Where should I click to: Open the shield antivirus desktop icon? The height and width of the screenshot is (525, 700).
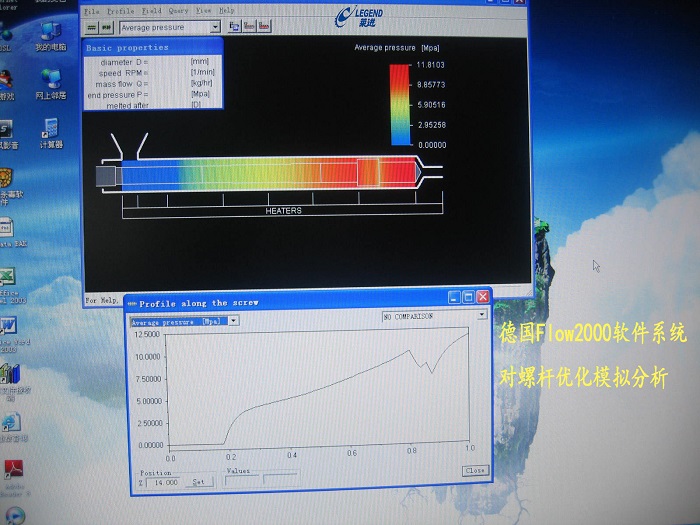tap(8, 187)
